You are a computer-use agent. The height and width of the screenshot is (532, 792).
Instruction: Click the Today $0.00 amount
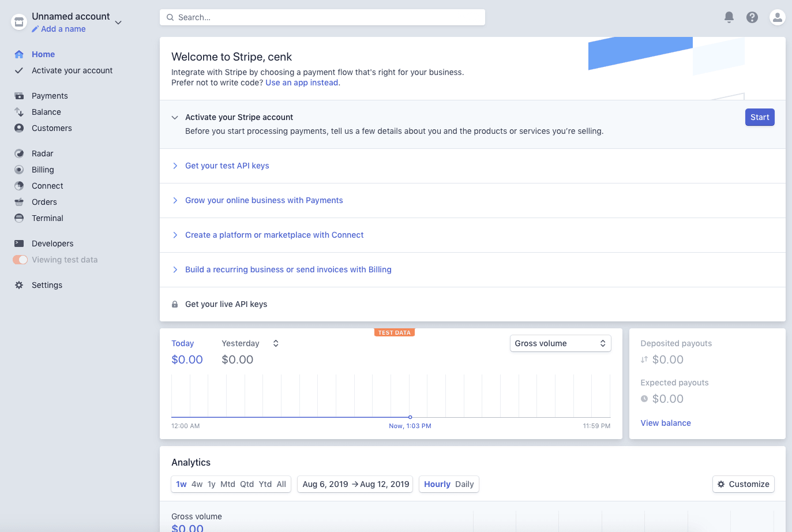187,359
